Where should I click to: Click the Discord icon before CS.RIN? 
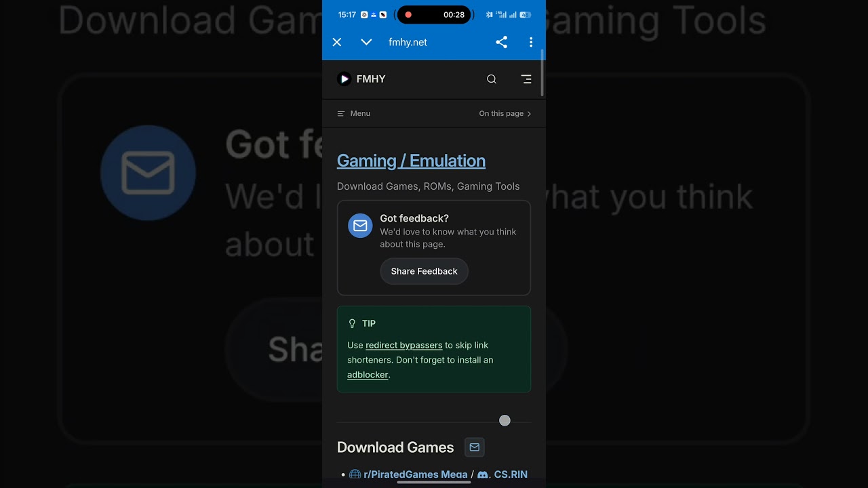click(x=483, y=474)
